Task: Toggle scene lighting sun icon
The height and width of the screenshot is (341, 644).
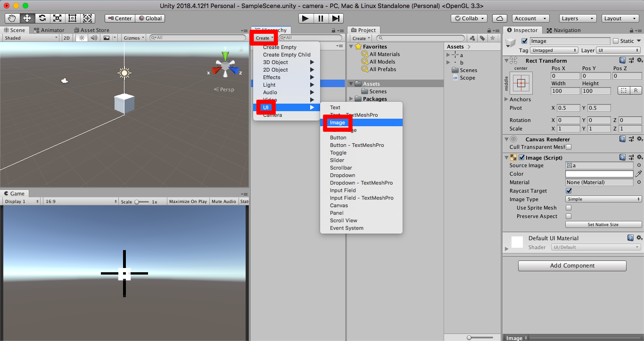Action: click(x=82, y=38)
